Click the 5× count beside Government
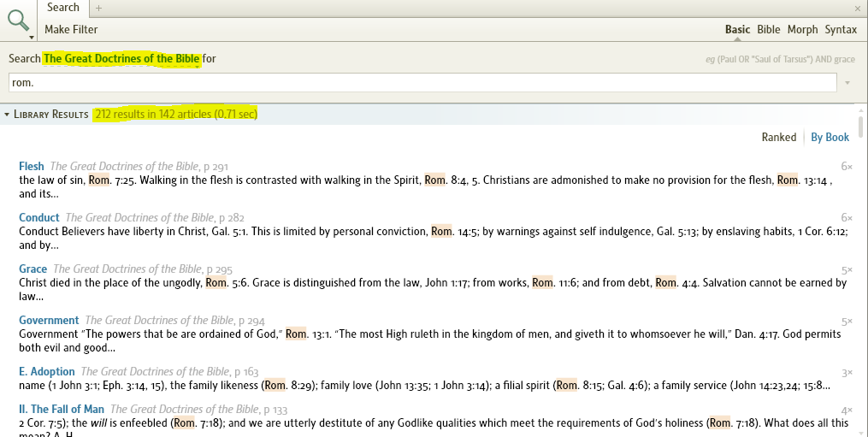The image size is (868, 437). 847,322
